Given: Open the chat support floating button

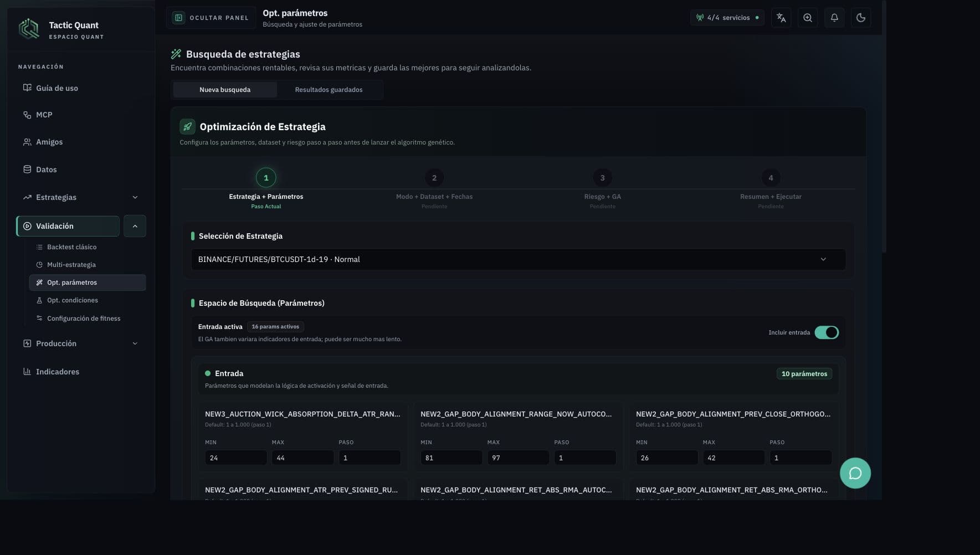Looking at the screenshot, I should tap(855, 473).
